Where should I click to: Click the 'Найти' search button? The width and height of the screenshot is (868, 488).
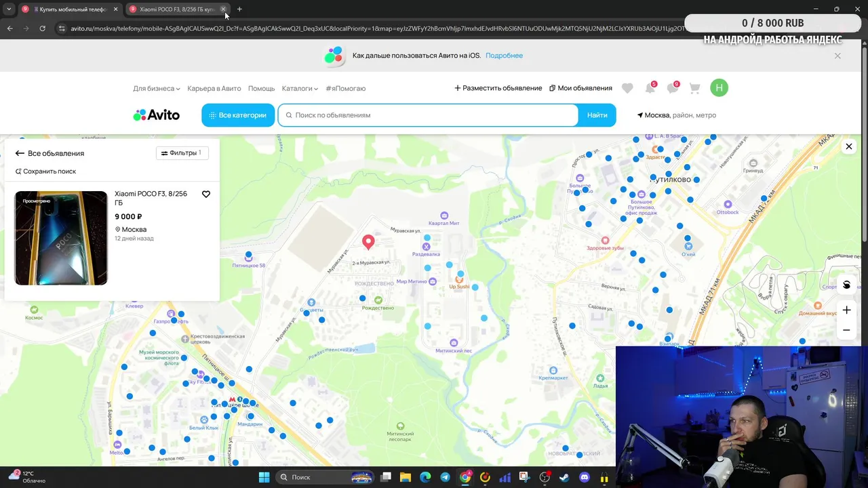(597, 115)
